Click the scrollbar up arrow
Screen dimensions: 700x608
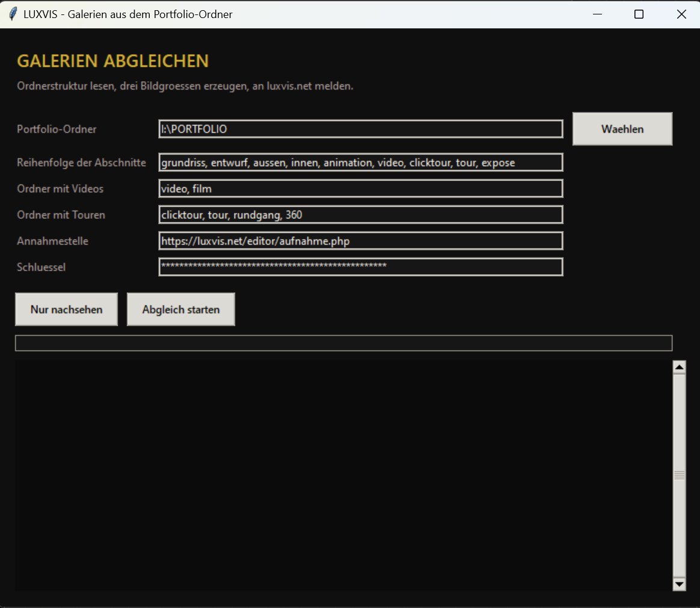(x=679, y=367)
